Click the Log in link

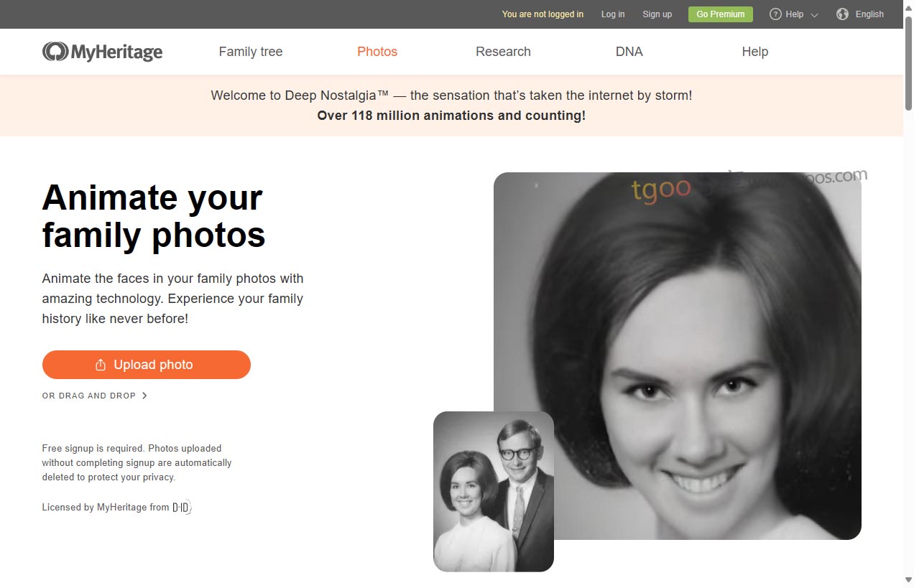(x=613, y=14)
